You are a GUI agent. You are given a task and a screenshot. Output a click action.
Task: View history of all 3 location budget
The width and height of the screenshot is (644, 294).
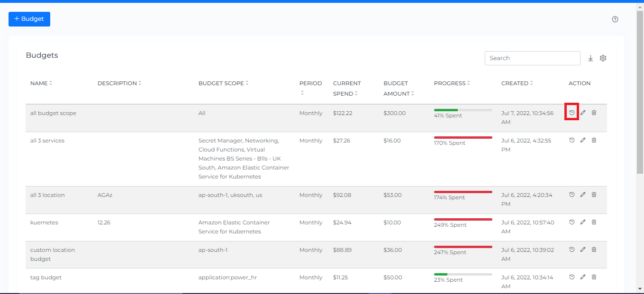pos(572,195)
